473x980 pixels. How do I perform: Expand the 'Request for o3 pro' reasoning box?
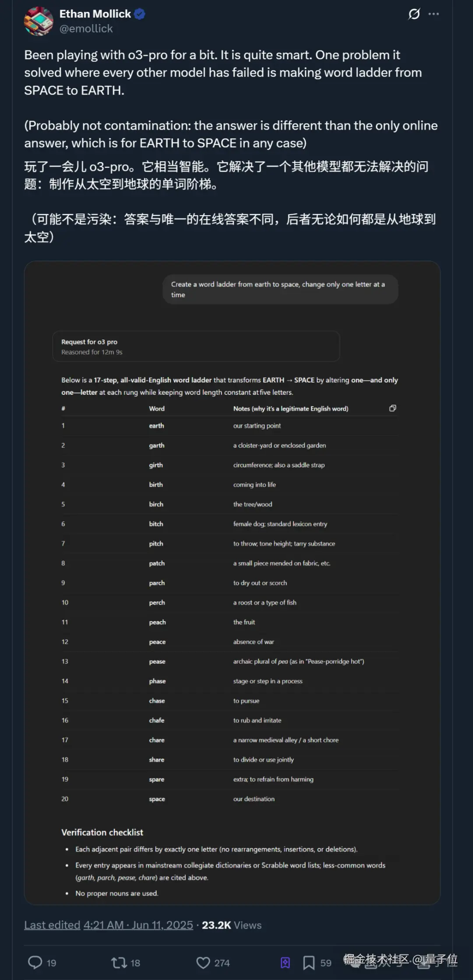point(196,347)
